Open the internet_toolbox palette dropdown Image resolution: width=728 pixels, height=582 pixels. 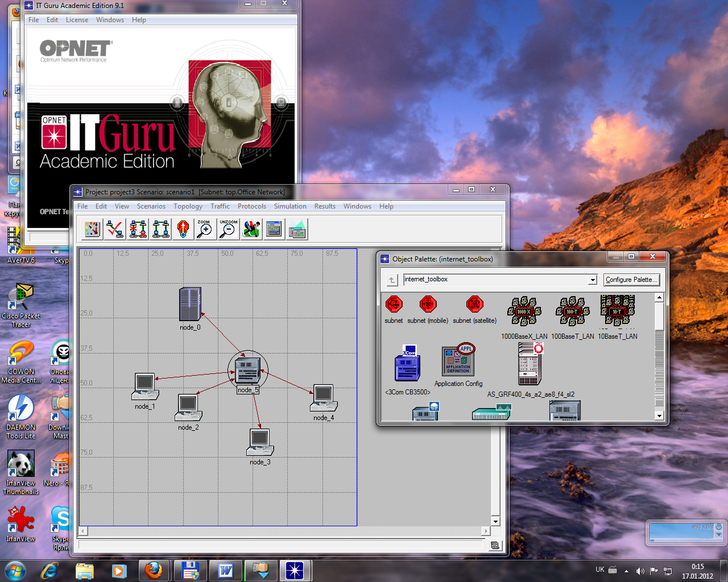click(x=593, y=280)
